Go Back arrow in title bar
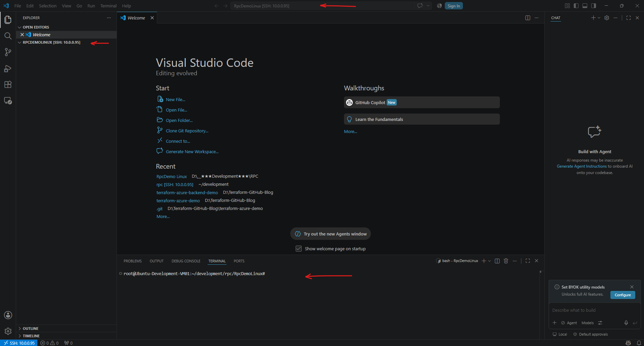 [217, 6]
